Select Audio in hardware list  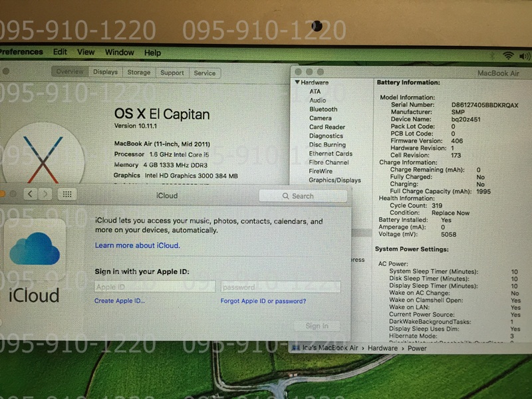click(x=318, y=100)
